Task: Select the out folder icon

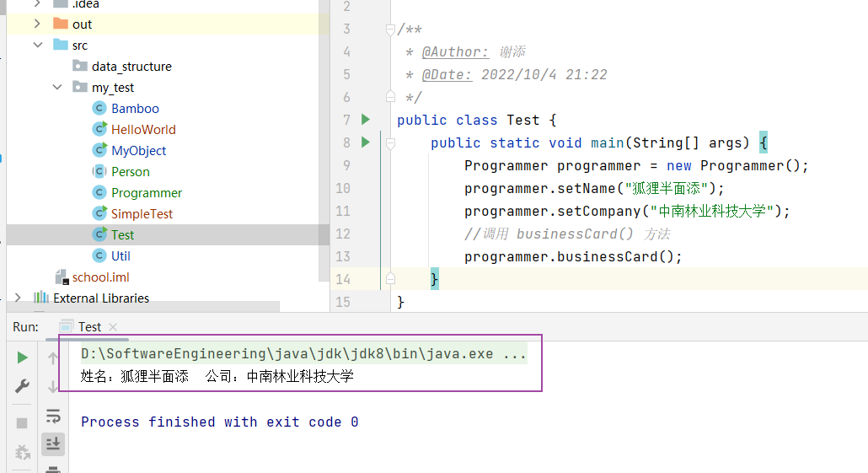Action: click(61, 24)
